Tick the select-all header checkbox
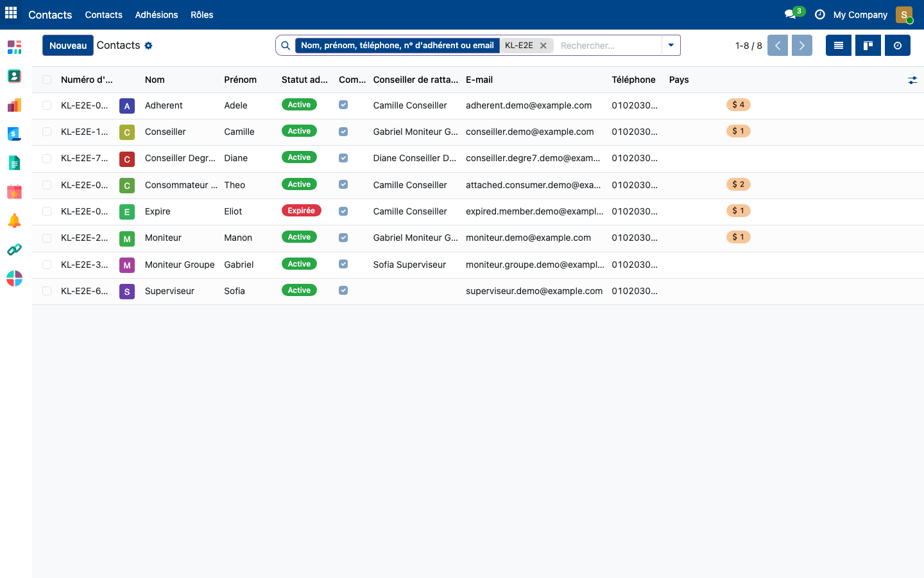924x578 pixels. pyautogui.click(x=47, y=80)
